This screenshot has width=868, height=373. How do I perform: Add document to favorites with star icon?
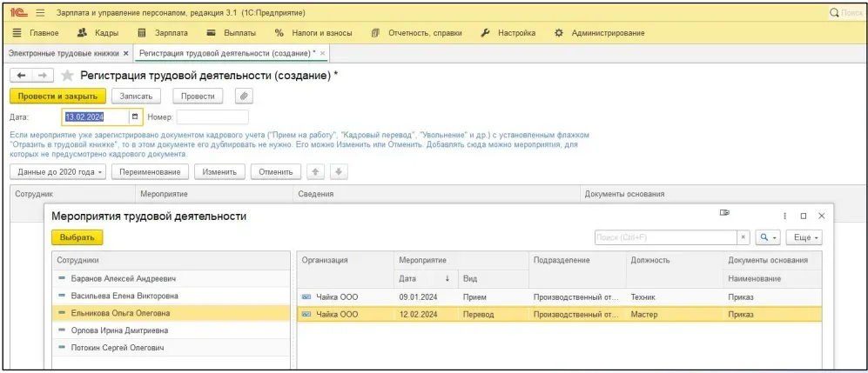tap(67, 76)
